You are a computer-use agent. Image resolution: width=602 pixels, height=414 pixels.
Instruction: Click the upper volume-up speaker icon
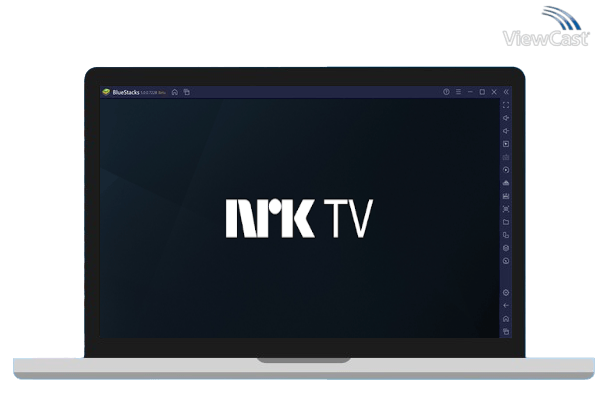(506, 118)
